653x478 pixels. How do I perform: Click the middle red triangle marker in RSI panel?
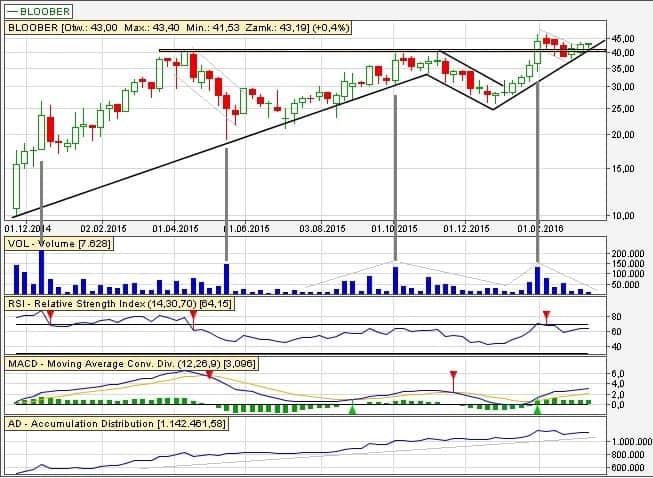pos(194,316)
